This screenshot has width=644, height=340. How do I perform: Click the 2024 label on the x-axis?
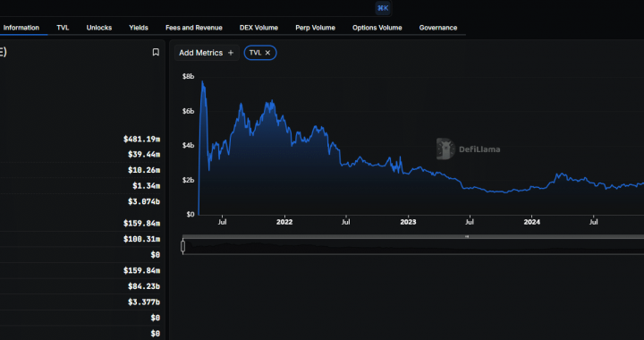pyautogui.click(x=532, y=222)
